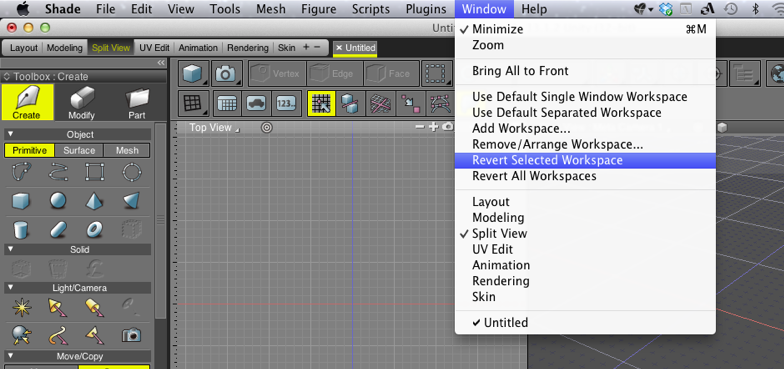Click the two cubes with line icon

coord(350,104)
